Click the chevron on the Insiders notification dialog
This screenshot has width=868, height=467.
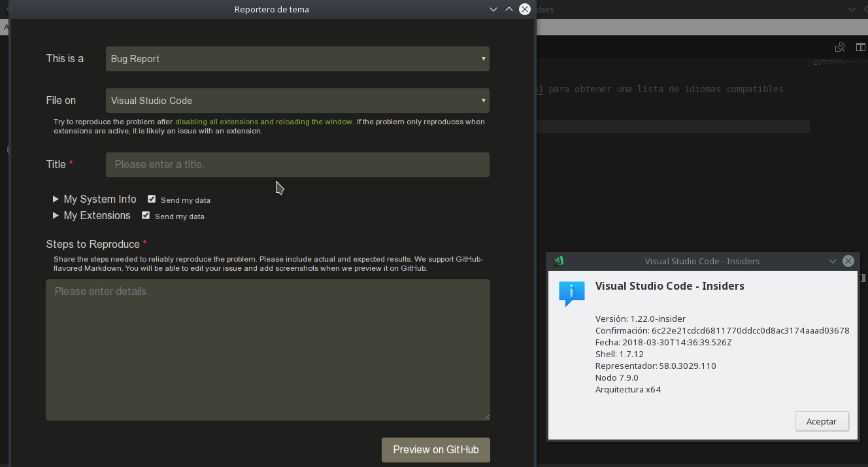(x=833, y=260)
